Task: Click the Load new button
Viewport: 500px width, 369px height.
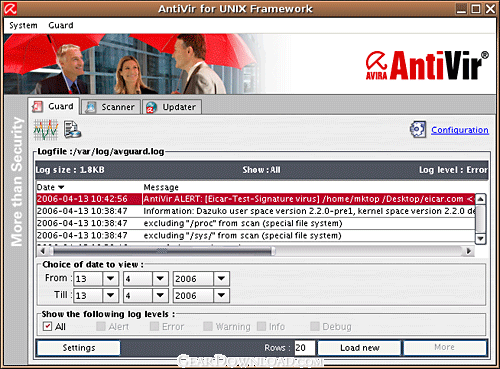Action: (x=360, y=348)
